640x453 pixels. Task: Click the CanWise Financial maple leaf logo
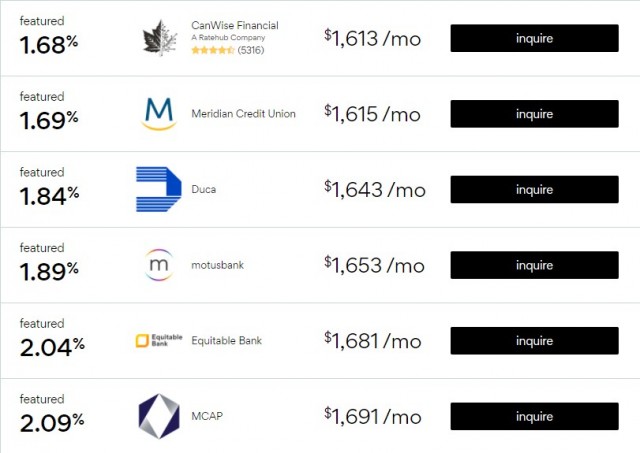click(159, 38)
